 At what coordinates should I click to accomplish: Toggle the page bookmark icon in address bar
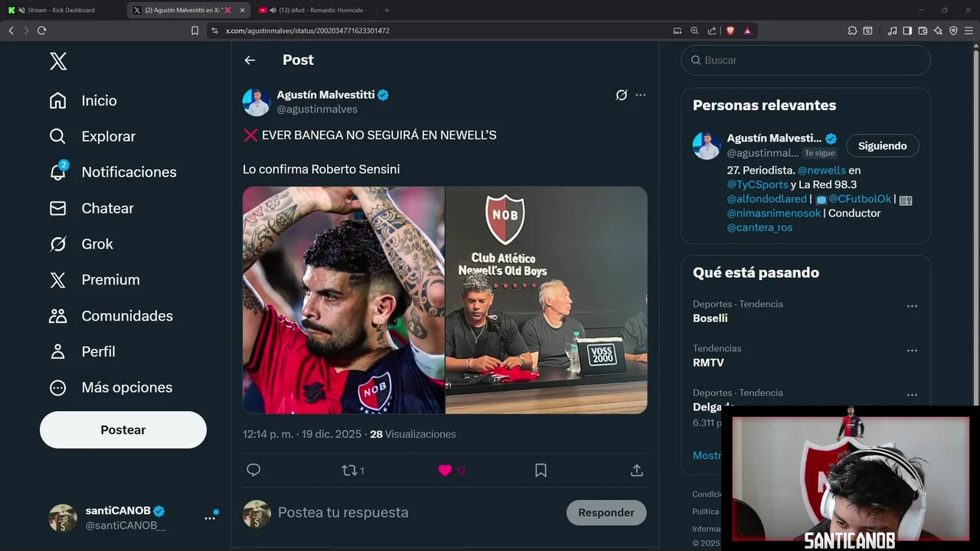tap(194, 31)
